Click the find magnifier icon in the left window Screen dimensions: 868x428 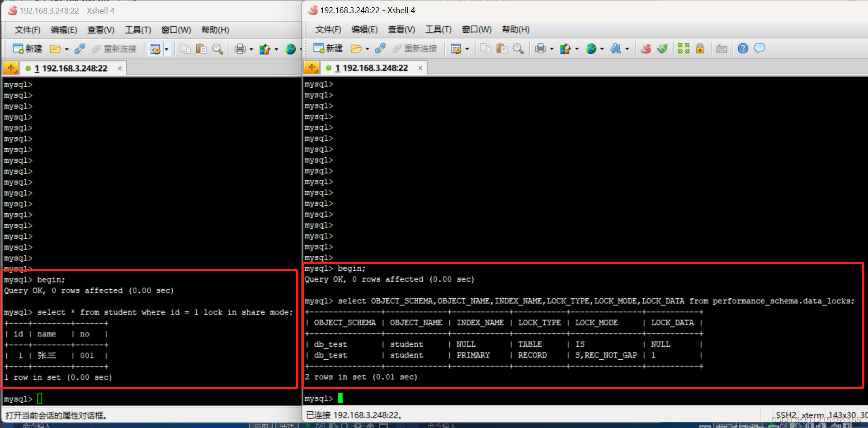point(217,49)
